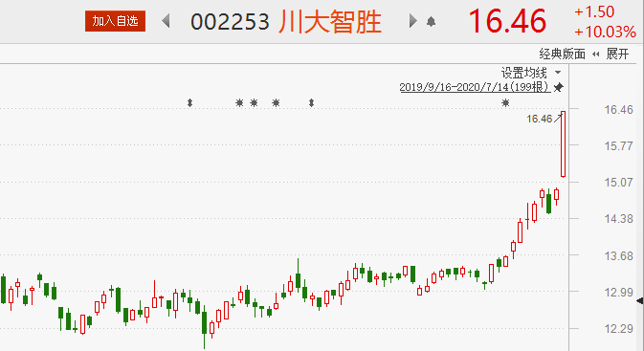Click the first up-down arrow event marker
The image size is (644, 351).
click(x=189, y=102)
